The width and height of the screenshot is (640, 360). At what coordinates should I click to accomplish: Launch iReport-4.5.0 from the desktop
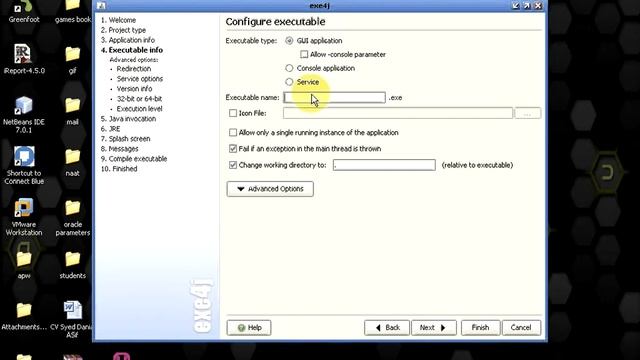click(24, 59)
